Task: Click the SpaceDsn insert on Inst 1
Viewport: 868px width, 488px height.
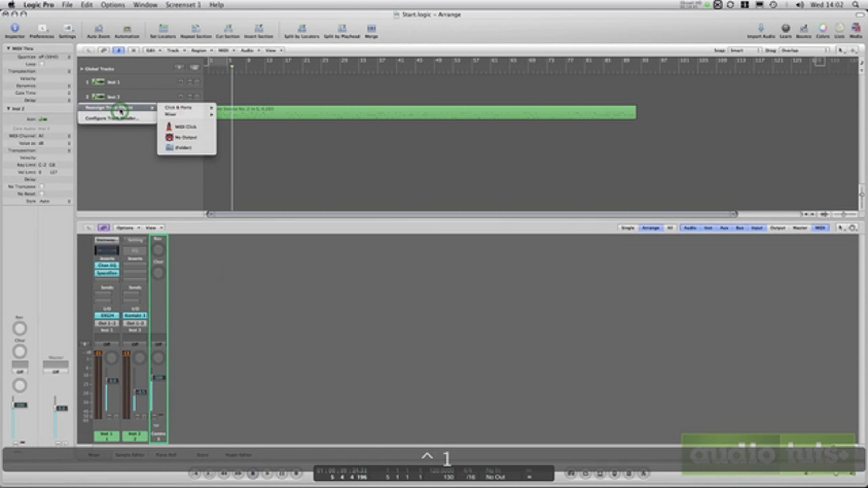Action: coord(107,273)
